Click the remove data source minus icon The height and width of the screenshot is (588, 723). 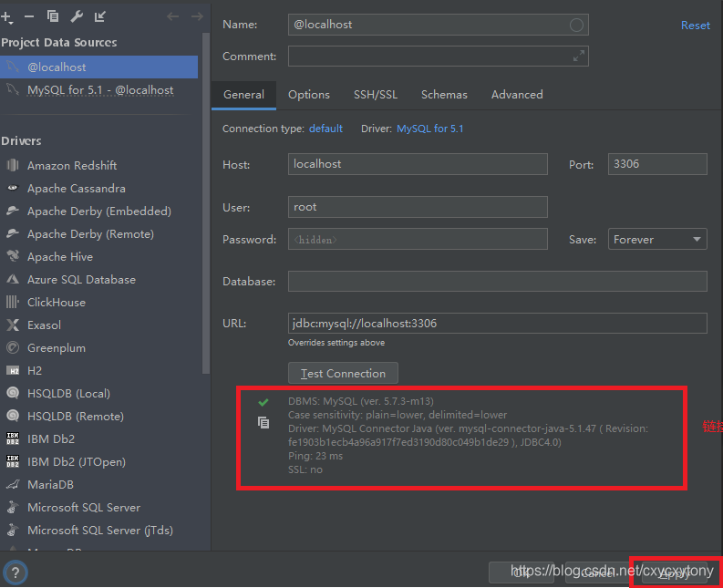29,17
